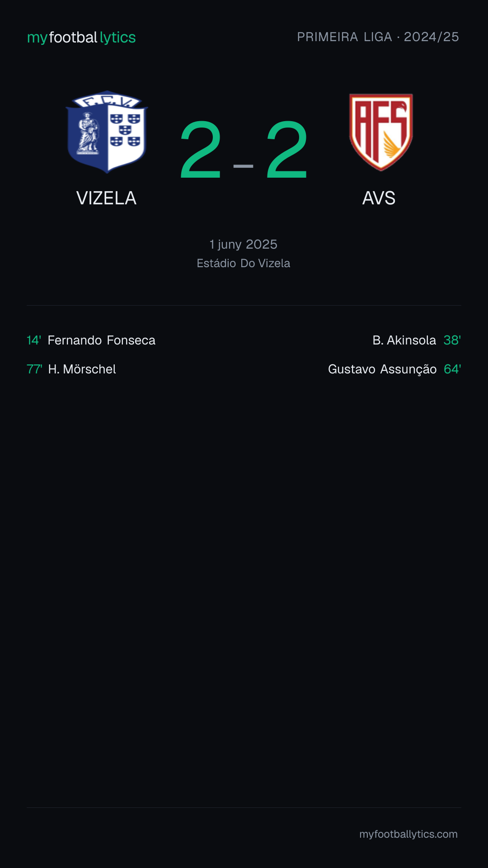The image size is (488, 868).
Task: Open the Estádio Do Vizela venue text
Action: pyautogui.click(x=244, y=263)
